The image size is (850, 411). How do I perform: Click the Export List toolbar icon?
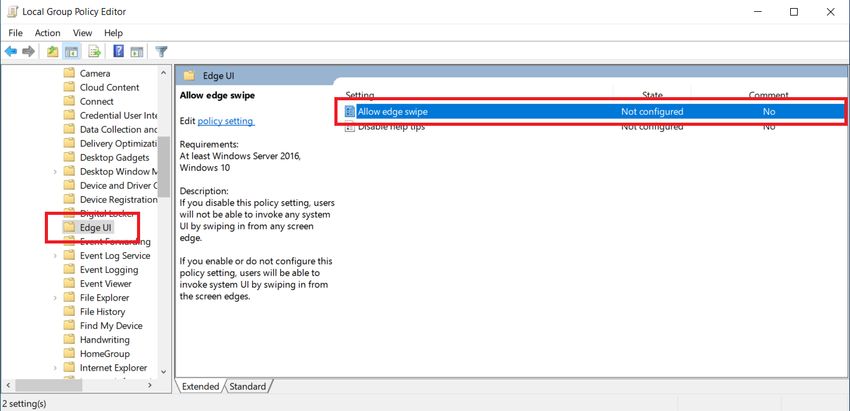pyautogui.click(x=95, y=52)
